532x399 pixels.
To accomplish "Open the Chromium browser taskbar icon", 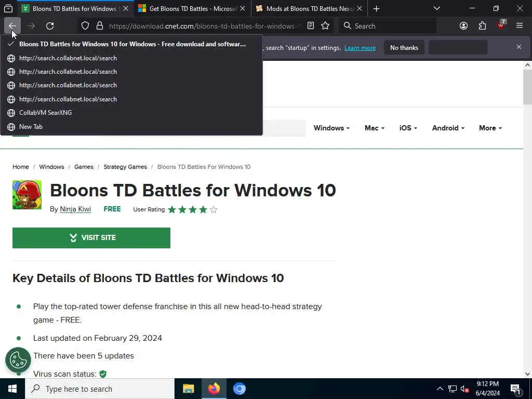I will [x=239, y=389].
